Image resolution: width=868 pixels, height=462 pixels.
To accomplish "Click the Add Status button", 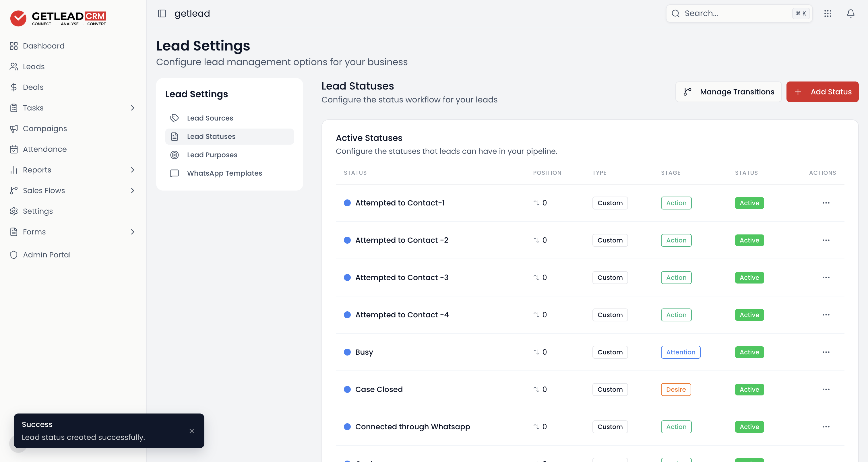I will pyautogui.click(x=822, y=92).
